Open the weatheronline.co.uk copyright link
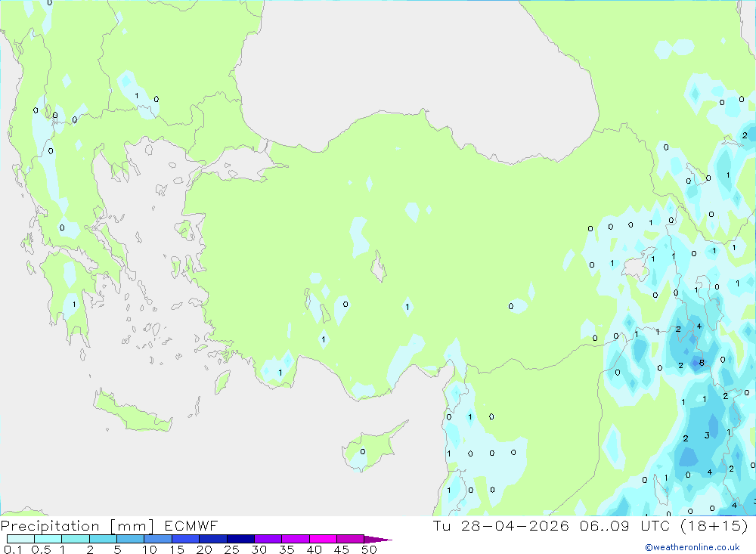 coord(692,547)
